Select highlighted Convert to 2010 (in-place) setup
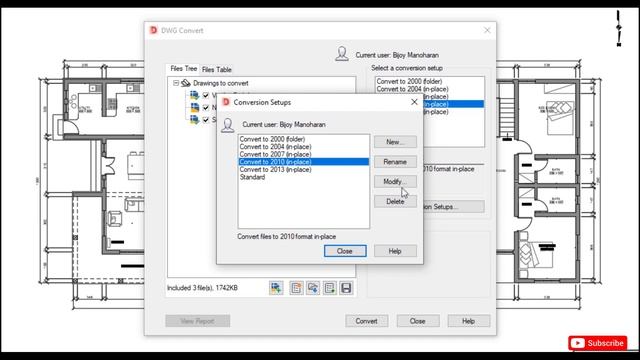 304,162
